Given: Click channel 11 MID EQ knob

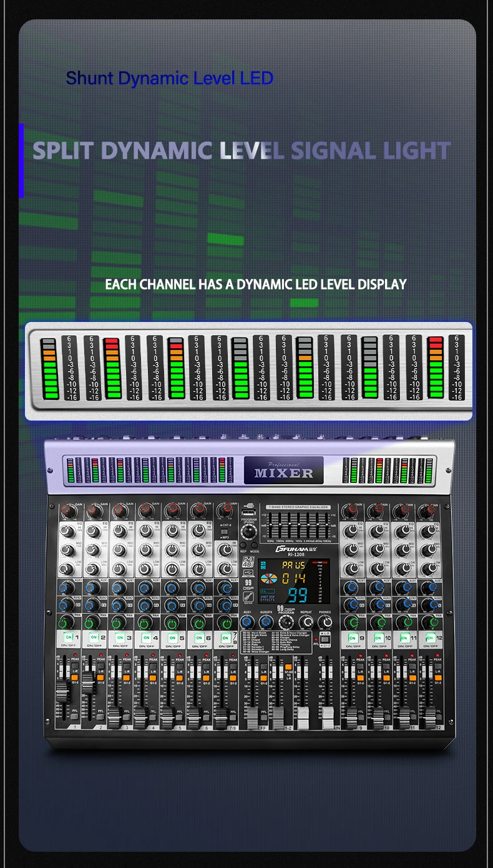Looking at the screenshot, I should click(x=406, y=550).
